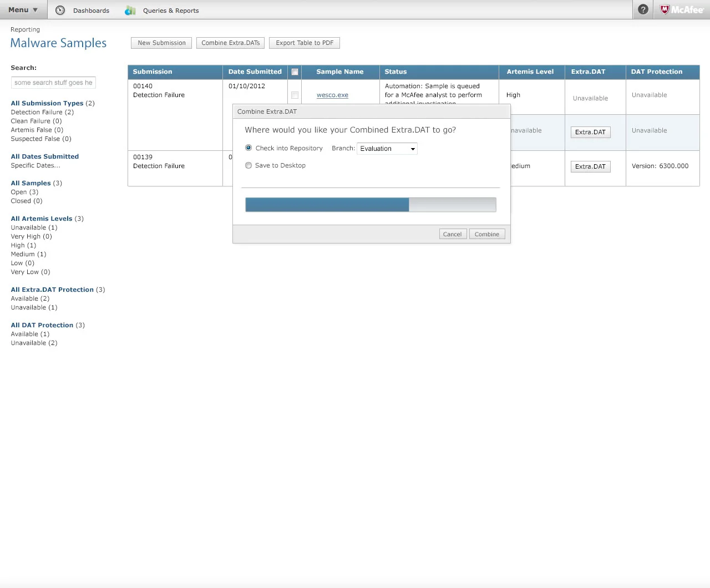Open the Branch Evaluation dropdown
The image size is (710, 588).
387,149
